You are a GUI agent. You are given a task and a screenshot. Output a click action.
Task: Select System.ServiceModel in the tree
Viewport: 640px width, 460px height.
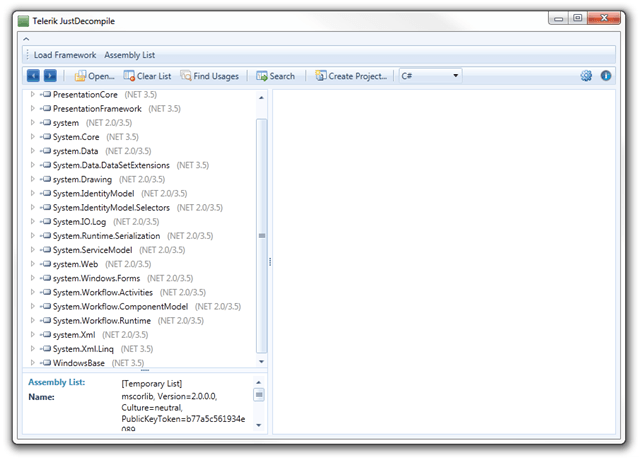[x=93, y=250]
